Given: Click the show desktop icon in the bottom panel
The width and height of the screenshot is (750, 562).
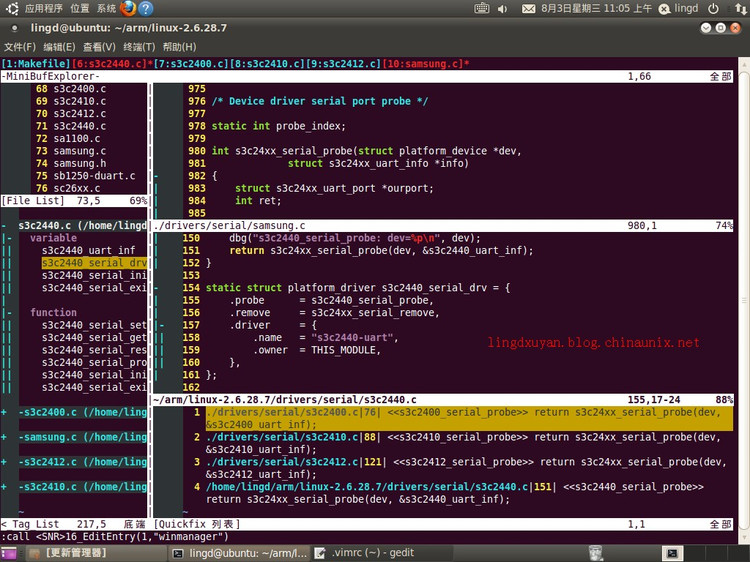Looking at the screenshot, I should (9, 553).
